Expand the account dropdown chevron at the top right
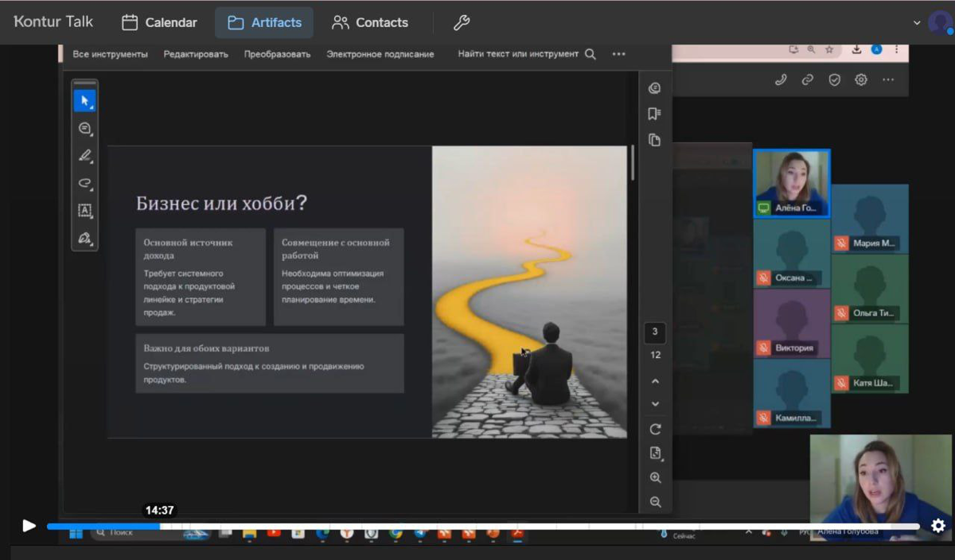 pos(917,23)
